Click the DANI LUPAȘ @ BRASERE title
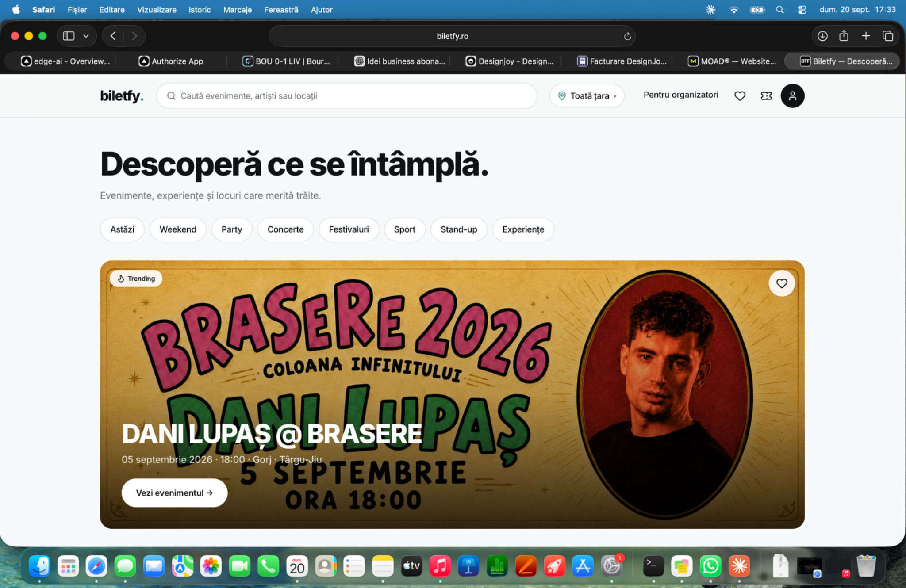Screen dimensions: 906x588 click(272, 434)
